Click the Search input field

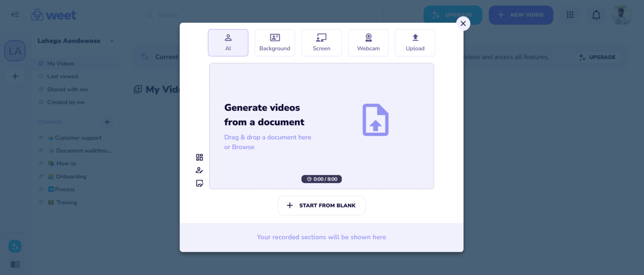click(262, 15)
